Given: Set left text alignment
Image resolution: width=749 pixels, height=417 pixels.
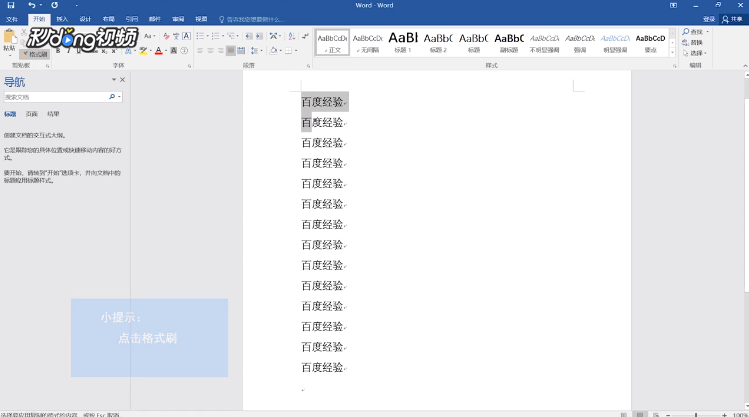Looking at the screenshot, I should pyautogui.click(x=200, y=51).
